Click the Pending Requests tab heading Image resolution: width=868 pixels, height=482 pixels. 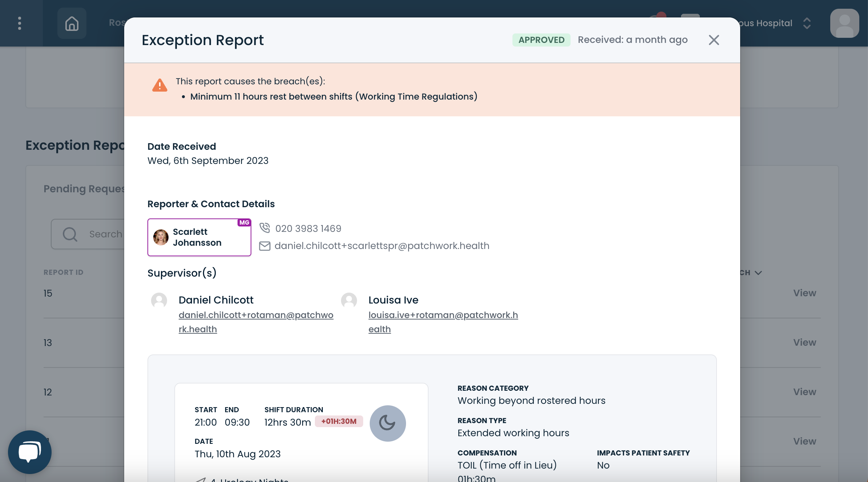coord(84,189)
